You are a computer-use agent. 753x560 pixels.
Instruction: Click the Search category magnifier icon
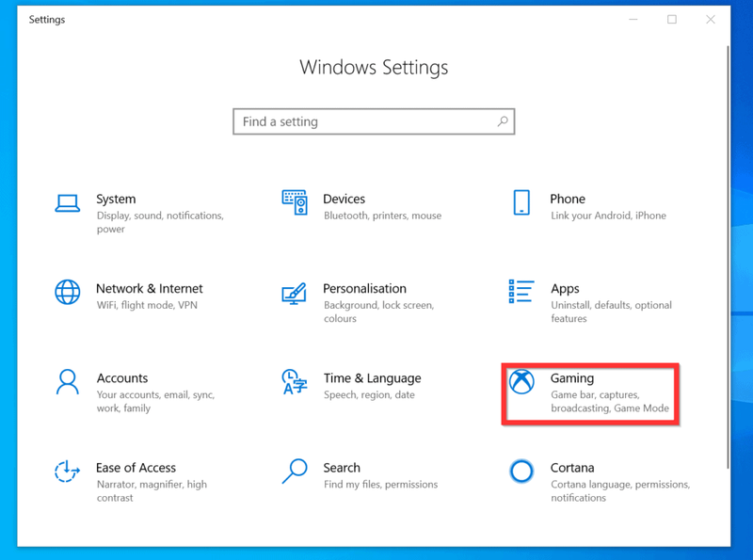295,472
